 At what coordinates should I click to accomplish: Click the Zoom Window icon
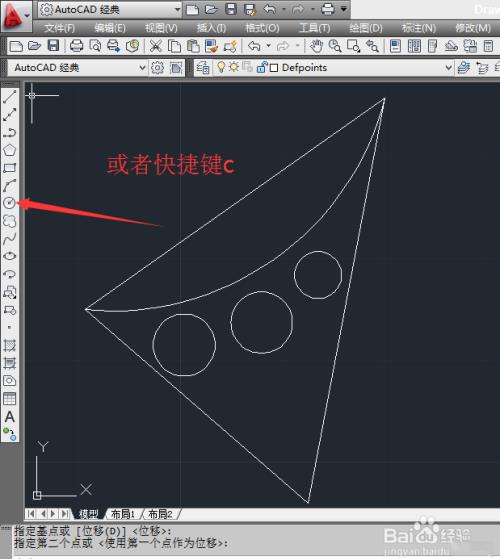(x=353, y=46)
